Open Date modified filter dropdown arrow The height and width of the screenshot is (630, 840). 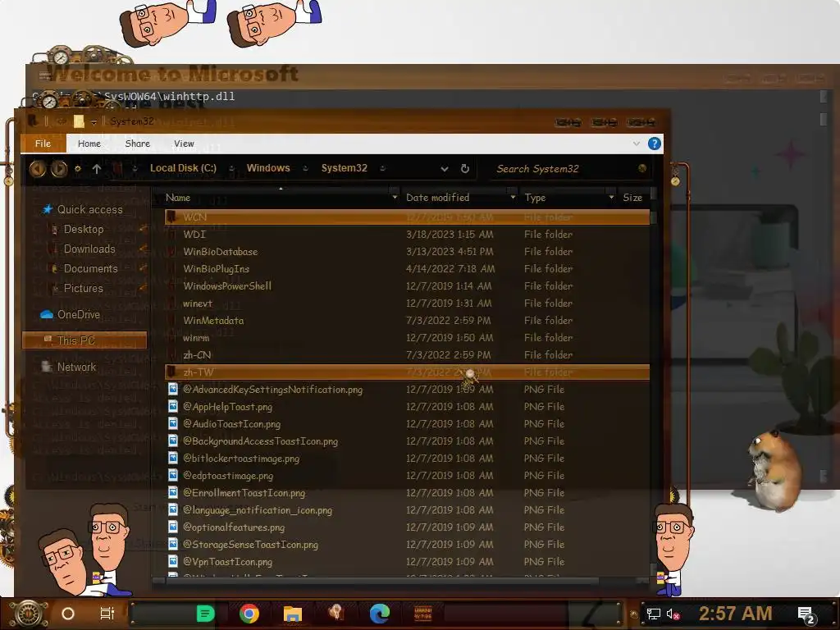pyautogui.click(x=513, y=198)
